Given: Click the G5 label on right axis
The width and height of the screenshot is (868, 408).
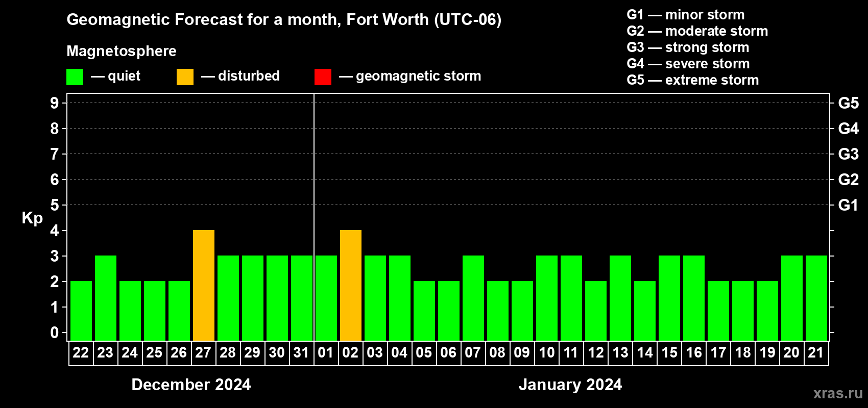Looking at the screenshot, I should click(x=848, y=103).
